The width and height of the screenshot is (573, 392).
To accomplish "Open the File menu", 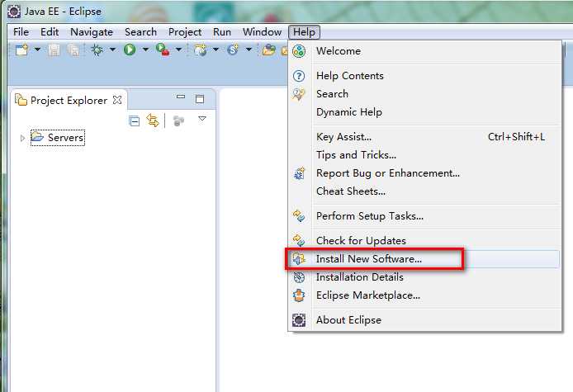I will tap(21, 32).
